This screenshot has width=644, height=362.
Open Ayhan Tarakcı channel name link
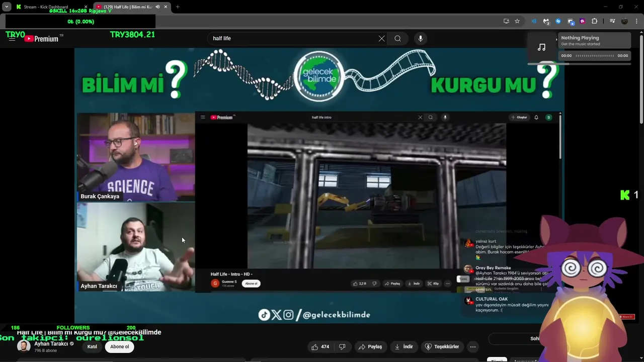51,344
